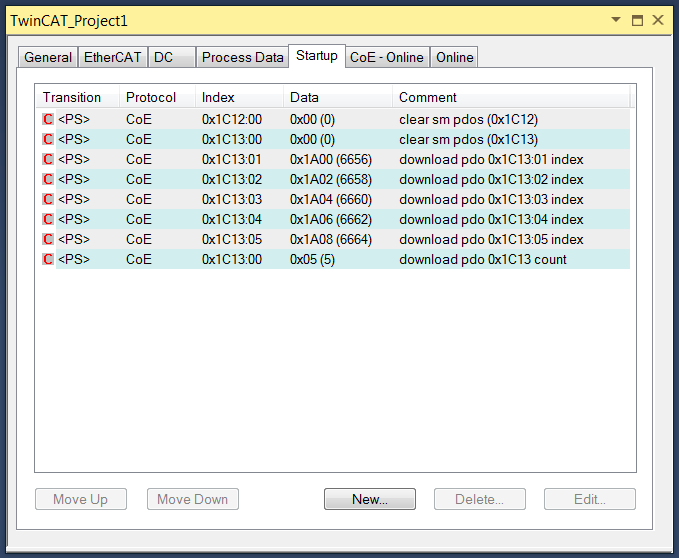Click the C icon beside download pdo 0x1C13:04 index

click(x=48, y=219)
